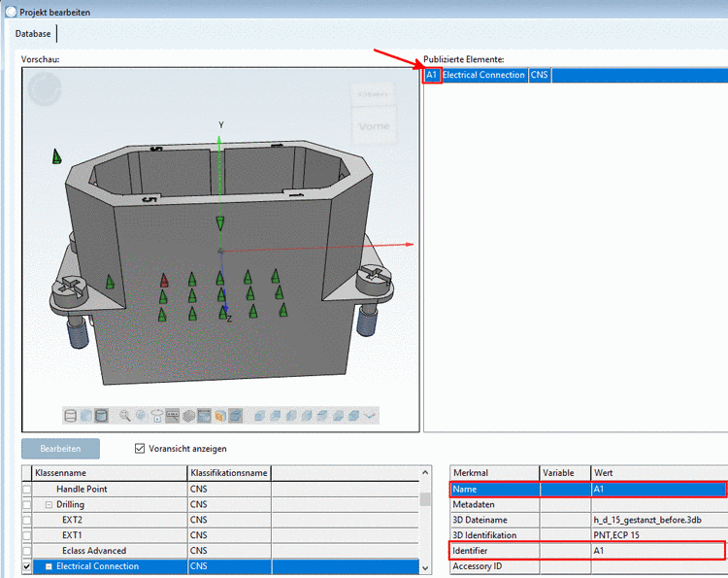Click the Merkmal column header

(x=494, y=473)
